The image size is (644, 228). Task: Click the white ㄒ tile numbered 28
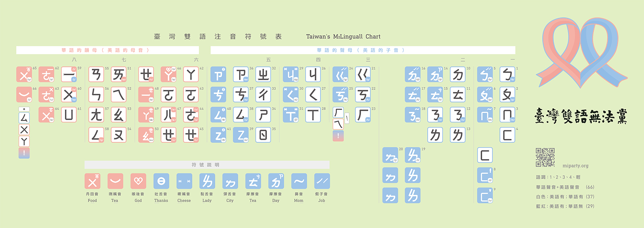tap(313, 115)
